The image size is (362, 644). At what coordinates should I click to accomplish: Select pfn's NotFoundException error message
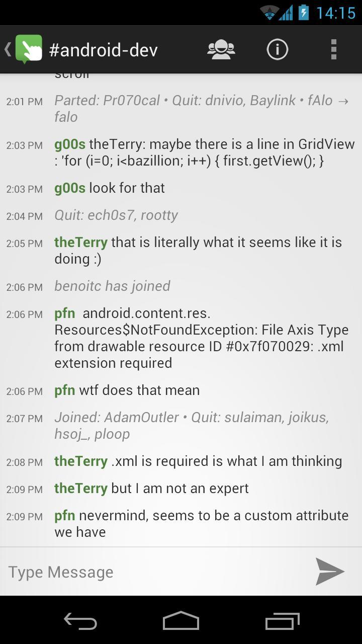pos(201,337)
